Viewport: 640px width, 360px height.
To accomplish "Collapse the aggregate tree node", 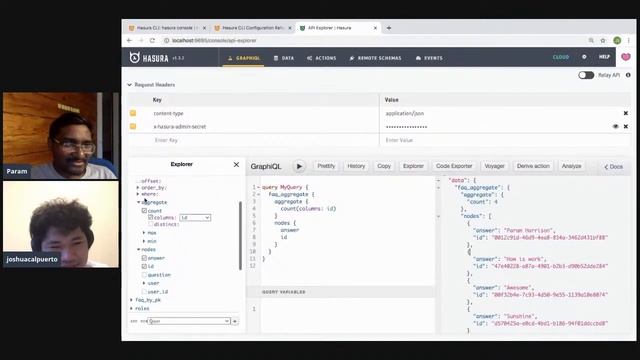I will (x=138, y=202).
